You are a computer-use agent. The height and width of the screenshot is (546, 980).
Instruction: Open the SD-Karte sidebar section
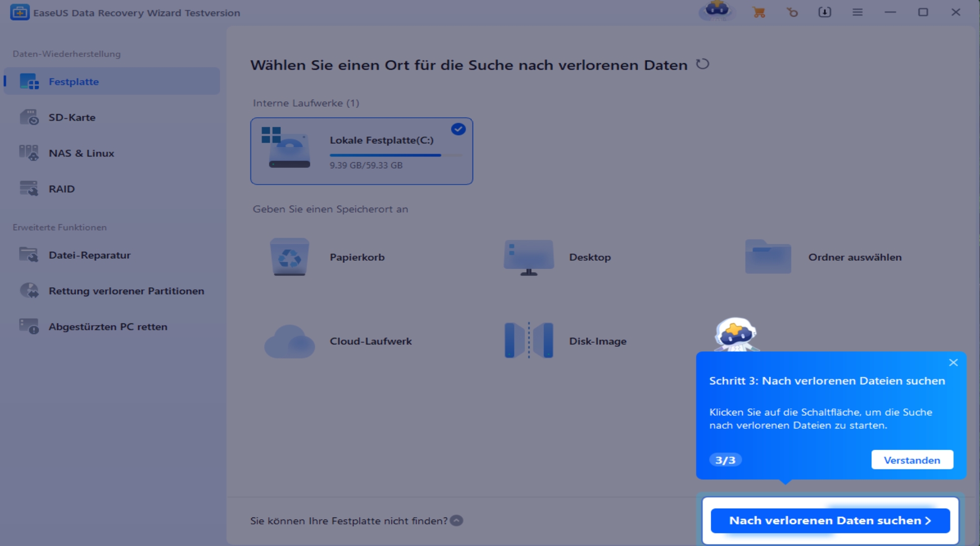tap(72, 117)
